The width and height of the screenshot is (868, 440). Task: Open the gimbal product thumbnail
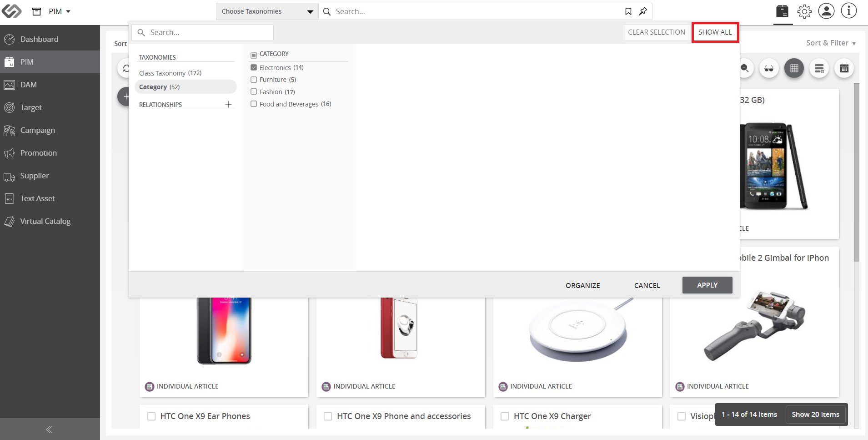[754, 327]
